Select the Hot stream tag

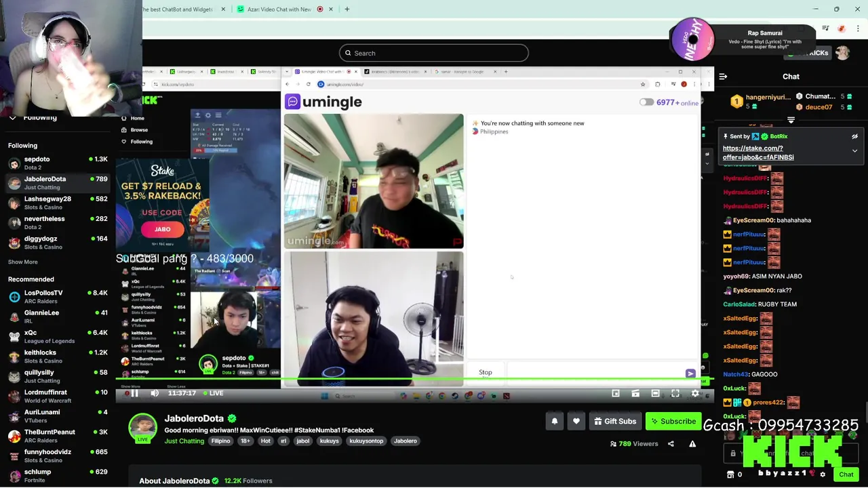click(x=265, y=441)
